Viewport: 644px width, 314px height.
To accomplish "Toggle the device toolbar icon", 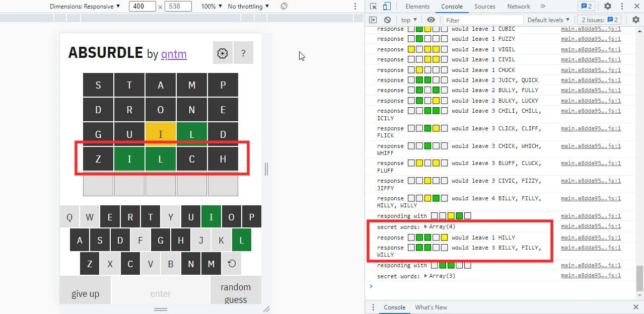I will pyautogui.click(x=387, y=7).
